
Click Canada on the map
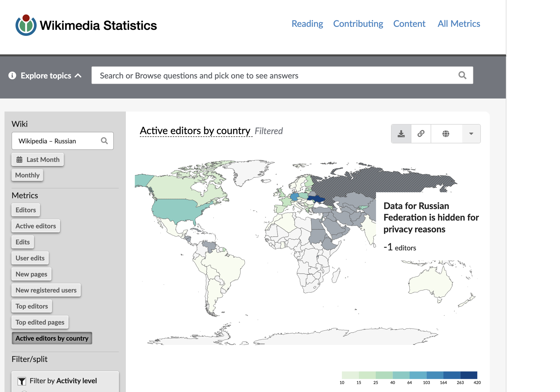click(175, 189)
